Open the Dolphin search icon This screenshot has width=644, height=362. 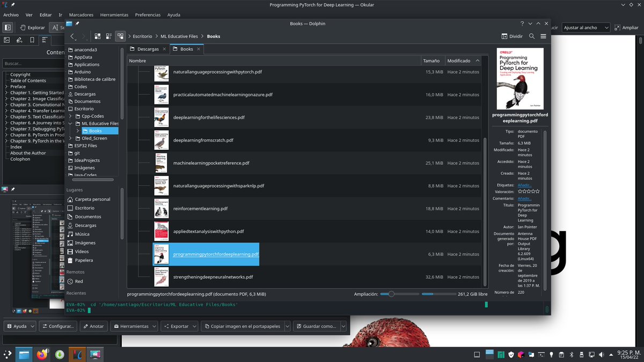532,36
